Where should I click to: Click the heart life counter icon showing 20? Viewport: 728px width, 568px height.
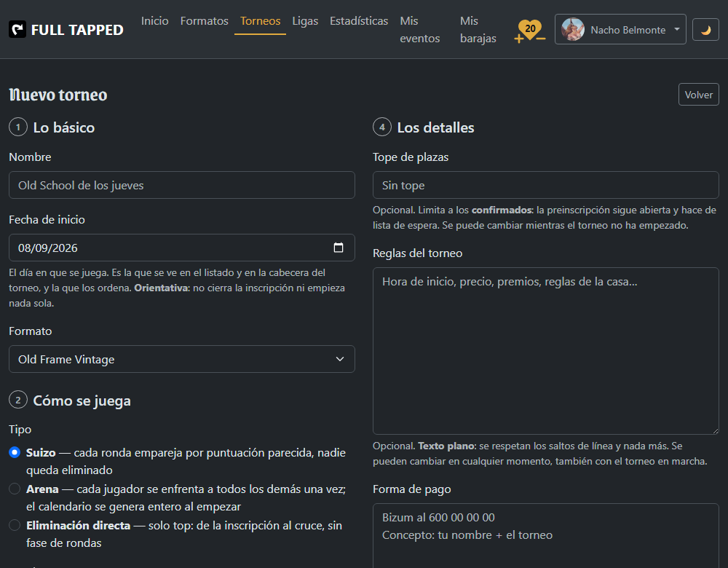click(x=530, y=31)
